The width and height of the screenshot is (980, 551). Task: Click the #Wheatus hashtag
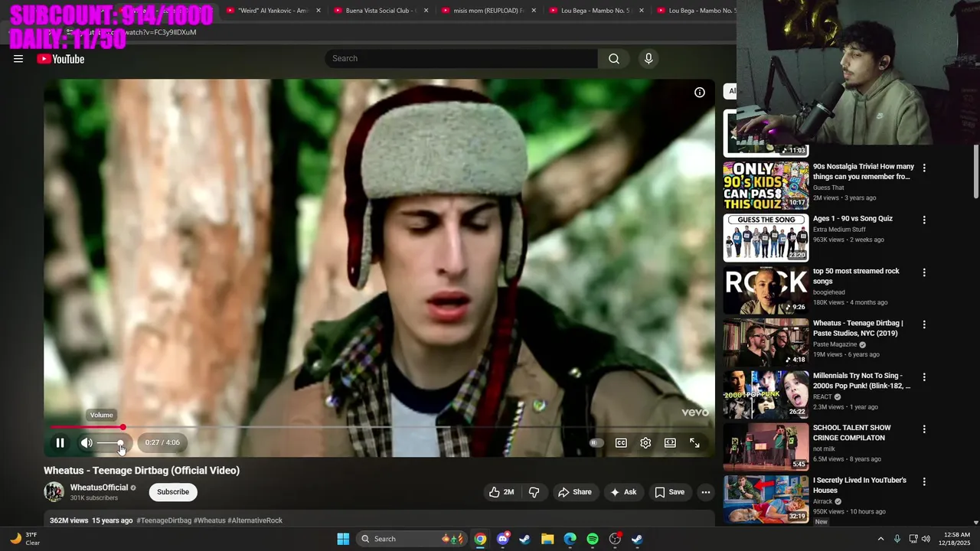pyautogui.click(x=210, y=520)
